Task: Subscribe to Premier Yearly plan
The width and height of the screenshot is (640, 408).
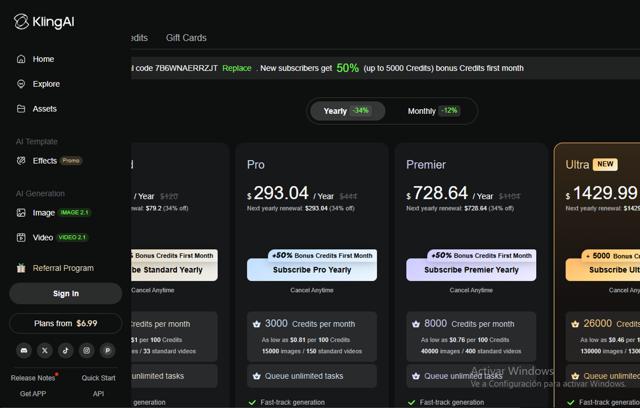Action: [x=471, y=270]
